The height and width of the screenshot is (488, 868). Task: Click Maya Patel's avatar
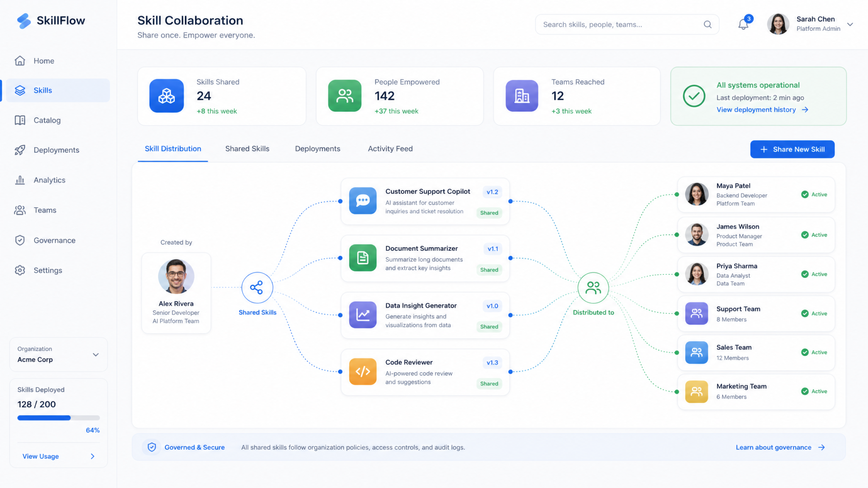click(697, 194)
